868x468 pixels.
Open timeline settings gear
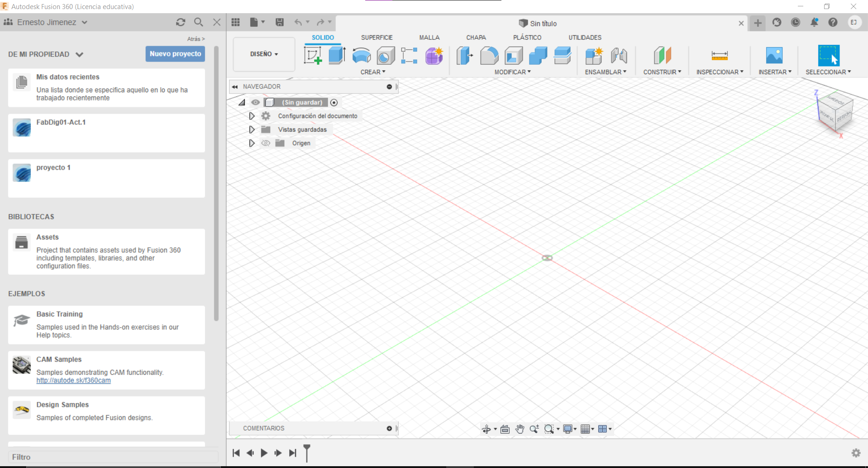(x=856, y=453)
